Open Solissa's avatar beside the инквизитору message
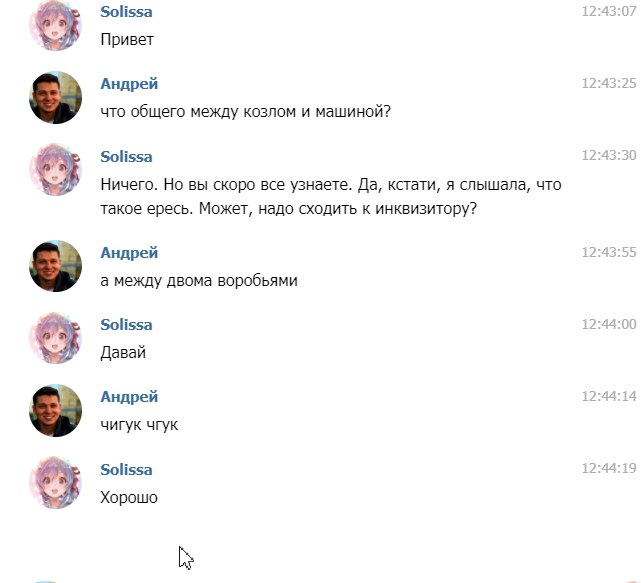This screenshot has width=641, height=583. click(x=55, y=170)
